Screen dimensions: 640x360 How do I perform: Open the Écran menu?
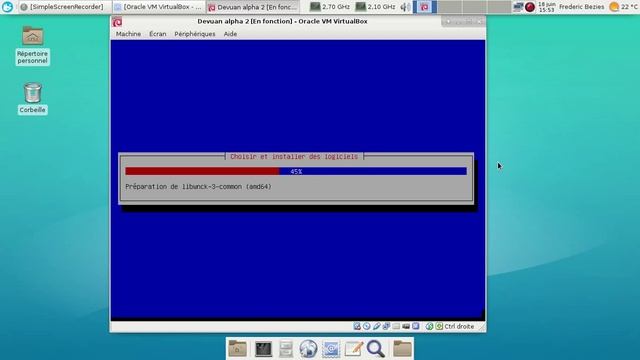point(158,34)
